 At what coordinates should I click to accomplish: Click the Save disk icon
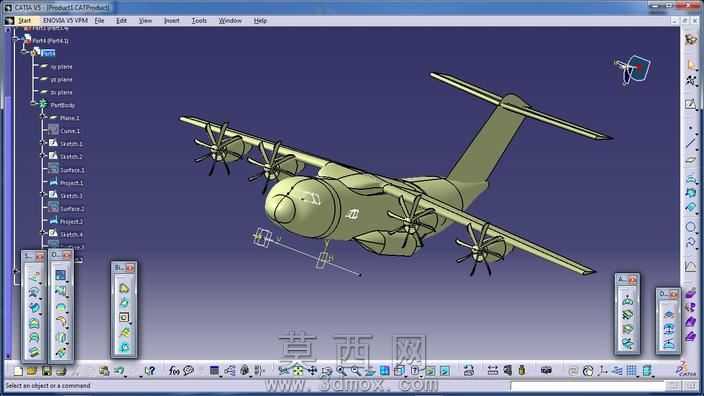[x=46, y=371]
